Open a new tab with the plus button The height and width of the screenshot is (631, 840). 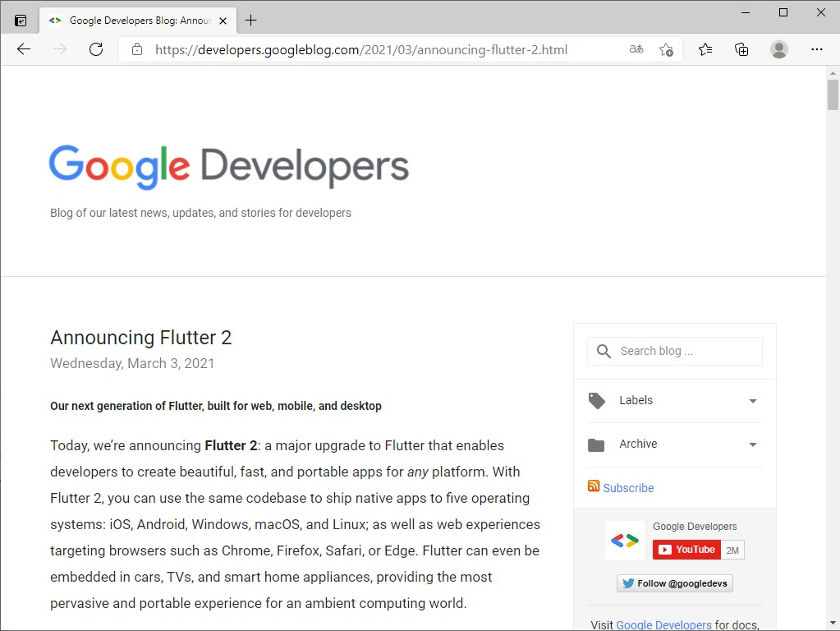tap(250, 20)
